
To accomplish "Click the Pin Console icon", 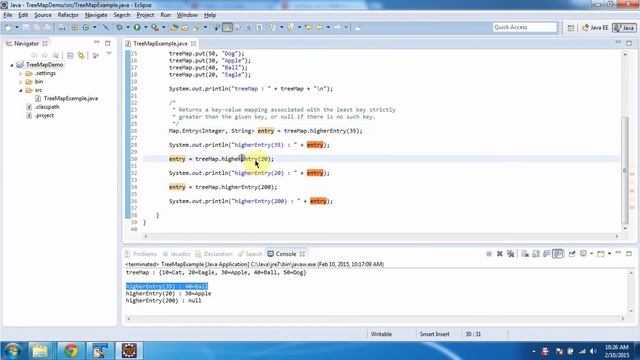I will (x=572, y=254).
